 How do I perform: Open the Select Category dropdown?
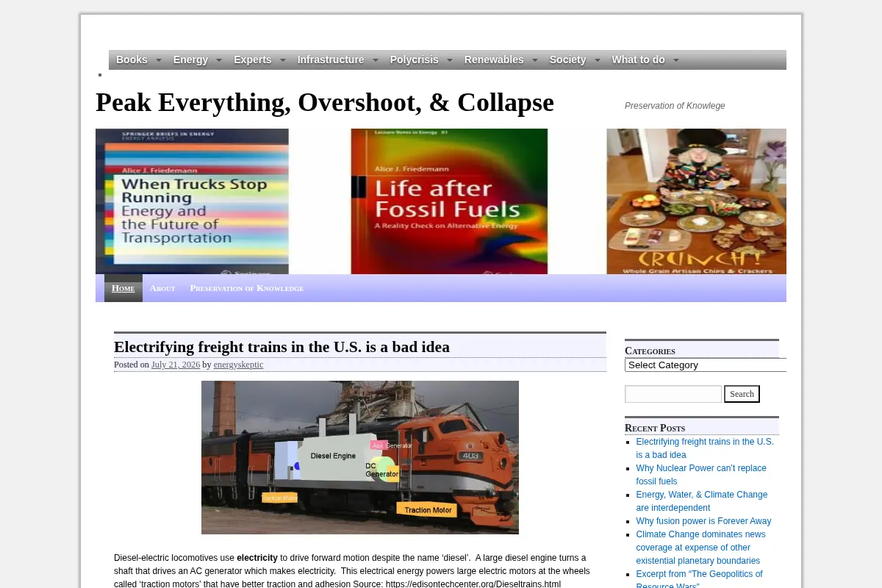click(x=706, y=365)
